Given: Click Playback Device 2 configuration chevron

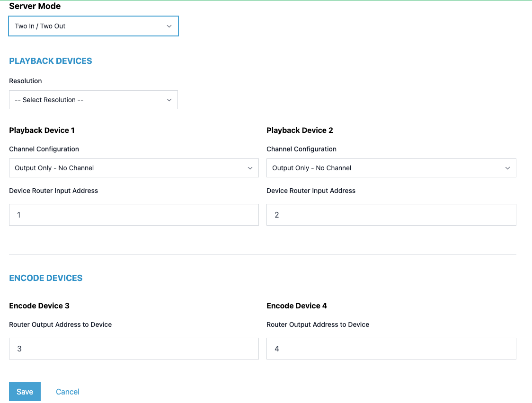Looking at the screenshot, I should [x=507, y=168].
